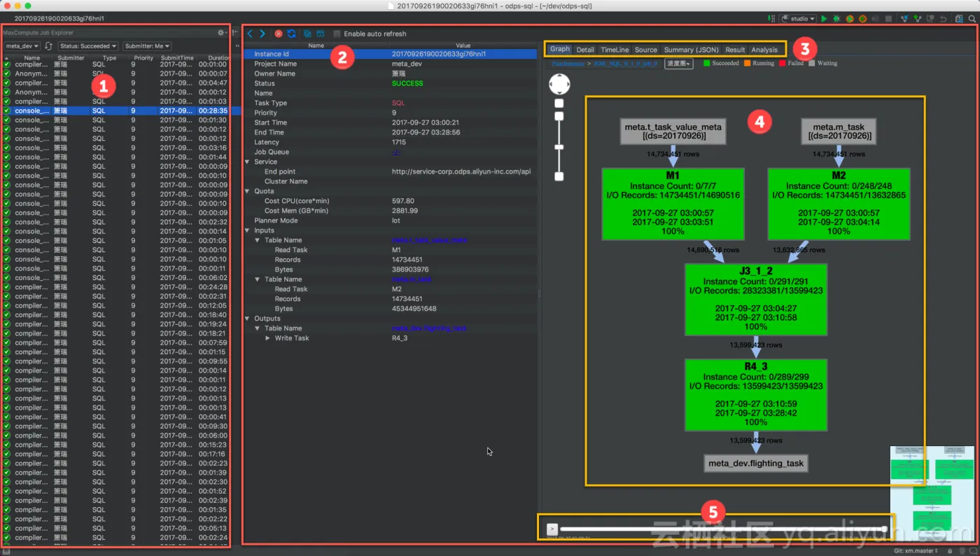Click the hide panel icon beside the gear

click(234, 32)
